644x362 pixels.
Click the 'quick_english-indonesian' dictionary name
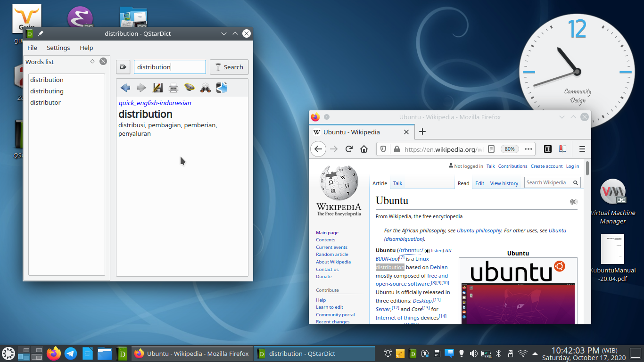pyautogui.click(x=155, y=103)
